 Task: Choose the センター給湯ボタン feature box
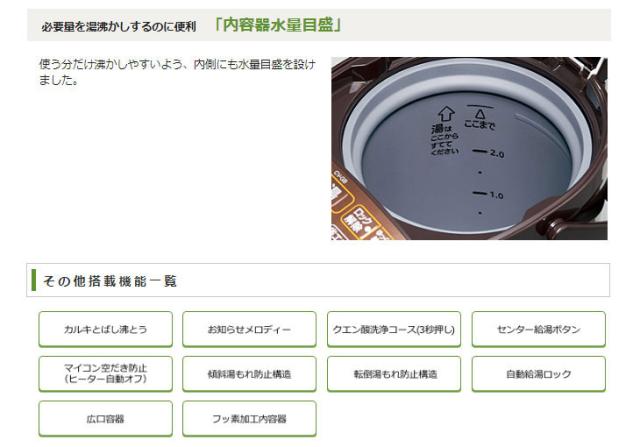click(x=539, y=329)
